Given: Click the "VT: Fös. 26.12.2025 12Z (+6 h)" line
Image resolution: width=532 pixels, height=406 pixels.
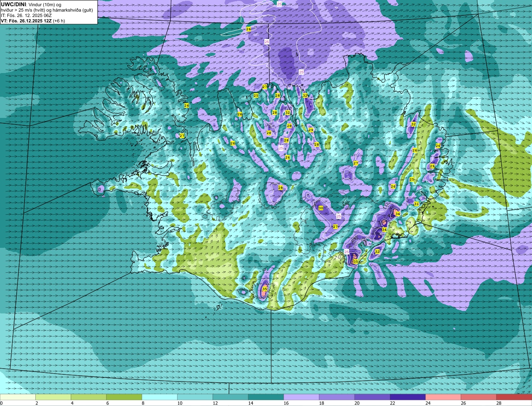Looking at the screenshot, I should tap(33, 21).
